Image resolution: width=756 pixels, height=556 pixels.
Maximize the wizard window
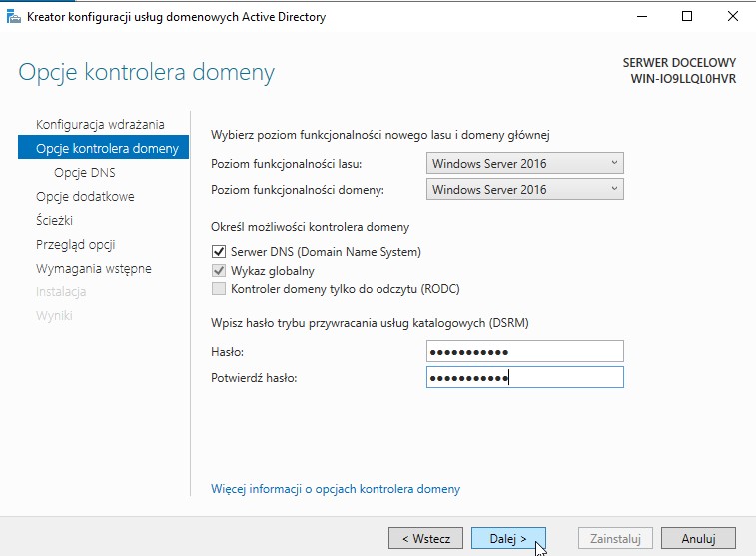(x=687, y=17)
